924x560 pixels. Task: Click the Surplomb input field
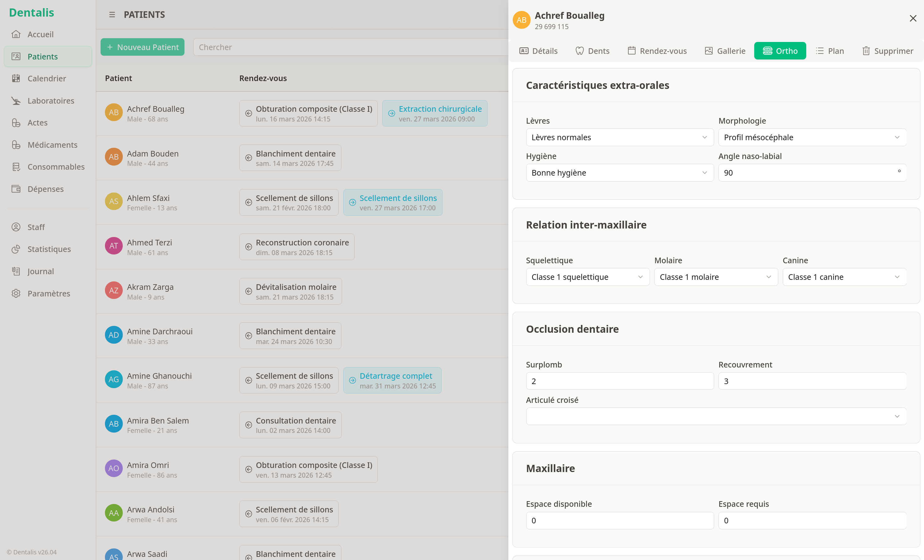coord(619,381)
